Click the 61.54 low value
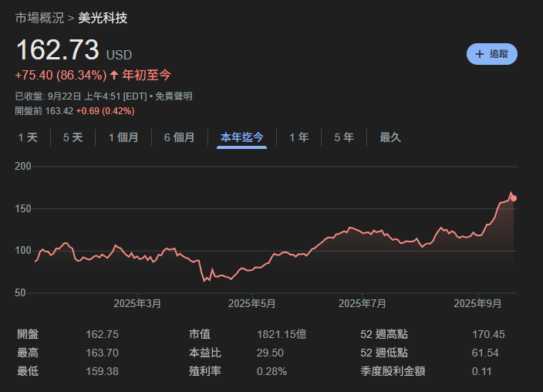Viewport: 543px width, 392px height. click(x=485, y=353)
